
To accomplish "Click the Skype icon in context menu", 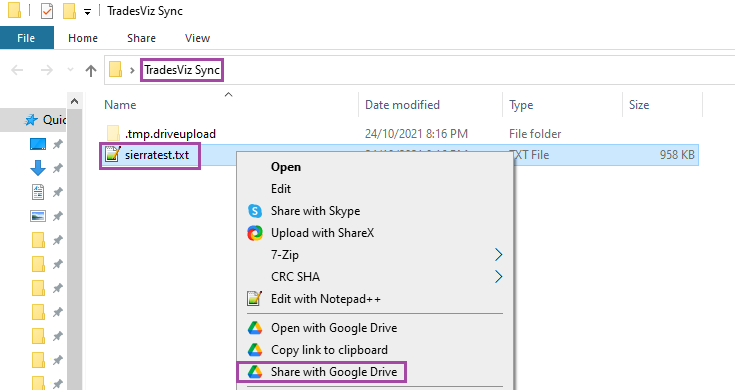I will click(x=255, y=211).
